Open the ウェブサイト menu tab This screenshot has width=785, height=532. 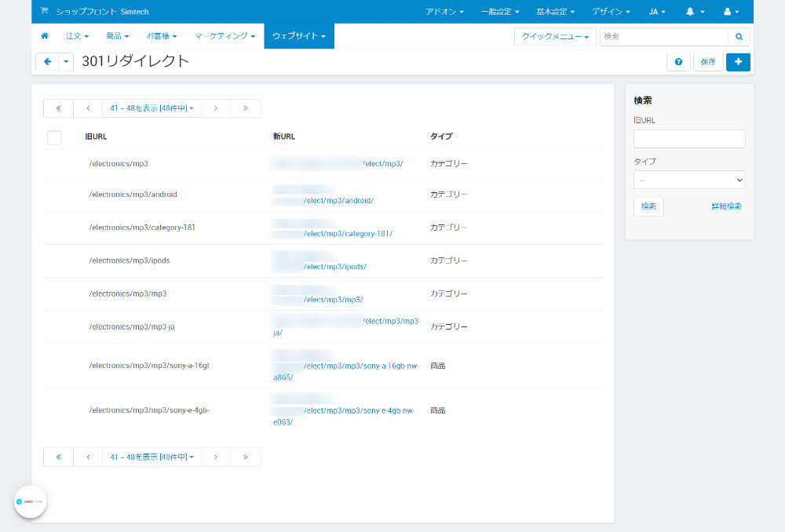pos(299,36)
